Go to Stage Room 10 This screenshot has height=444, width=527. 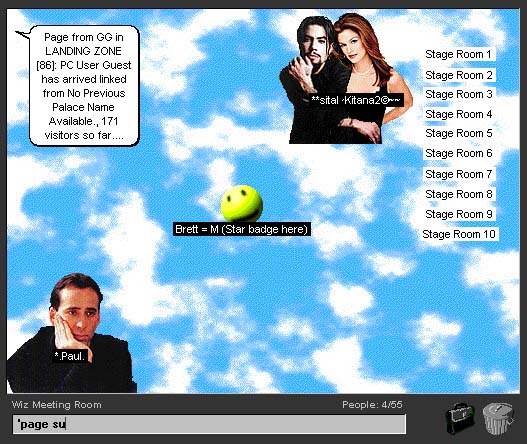(459, 234)
